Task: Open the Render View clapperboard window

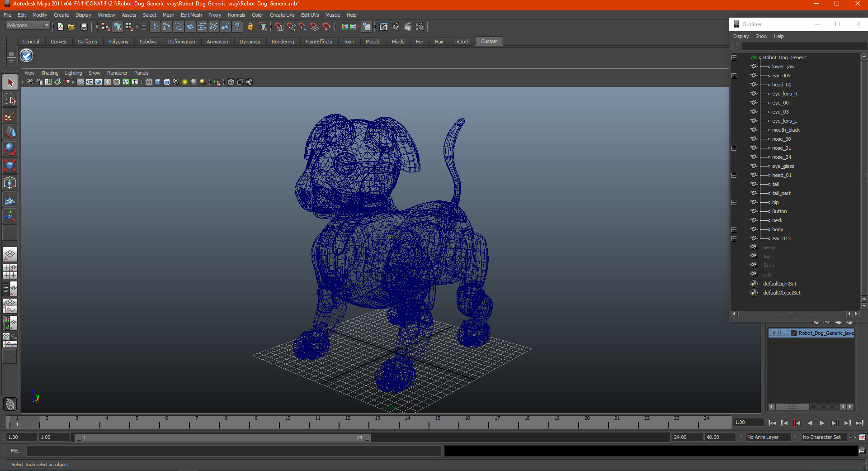Action: tap(383, 27)
